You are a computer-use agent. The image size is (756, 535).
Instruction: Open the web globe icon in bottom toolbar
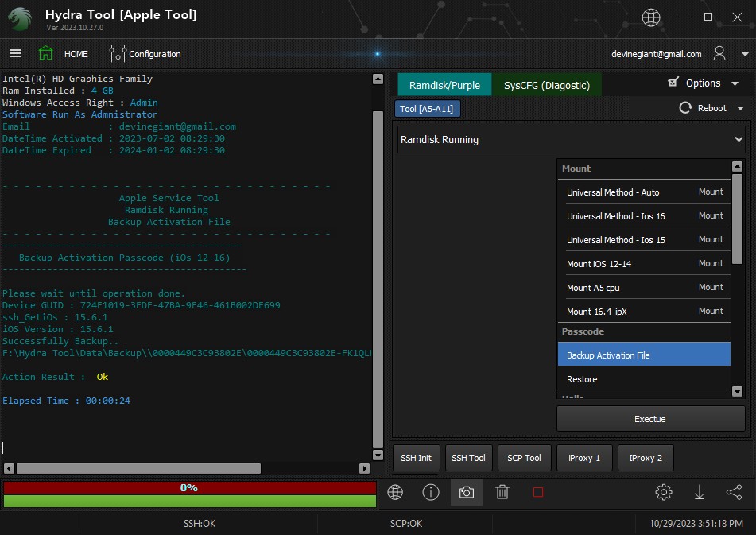point(395,492)
